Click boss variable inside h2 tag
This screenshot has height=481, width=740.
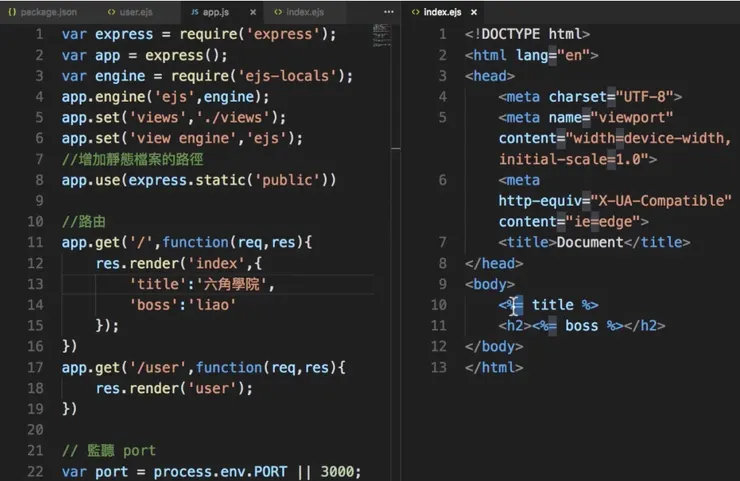point(582,326)
